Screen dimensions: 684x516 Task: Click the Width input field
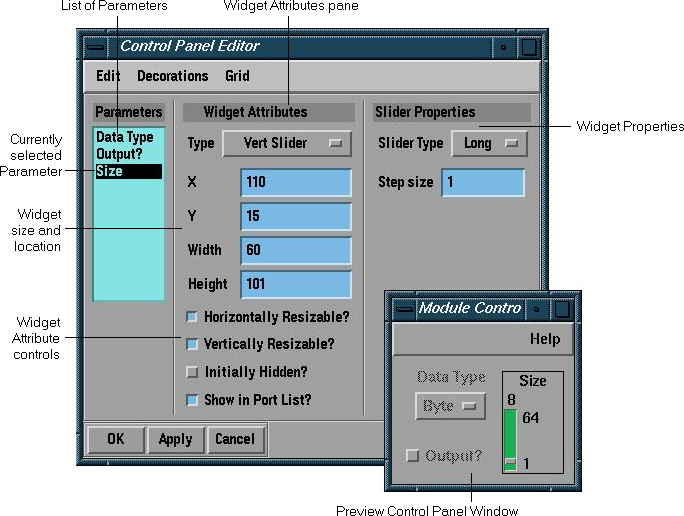pos(295,250)
